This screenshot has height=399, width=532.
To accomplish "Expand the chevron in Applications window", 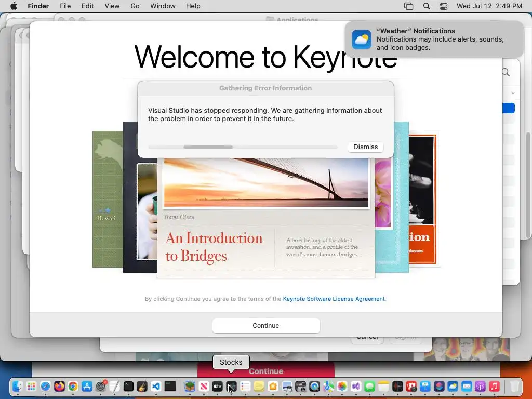I will 513,92.
